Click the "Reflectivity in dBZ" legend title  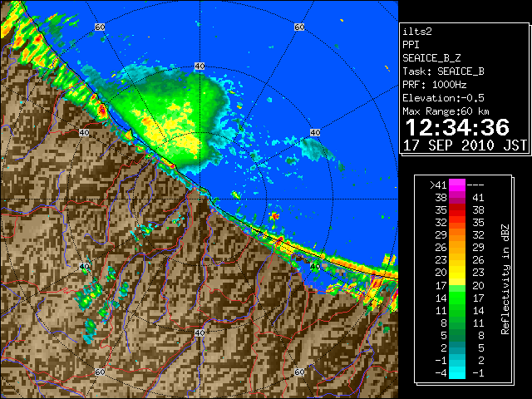coord(505,279)
